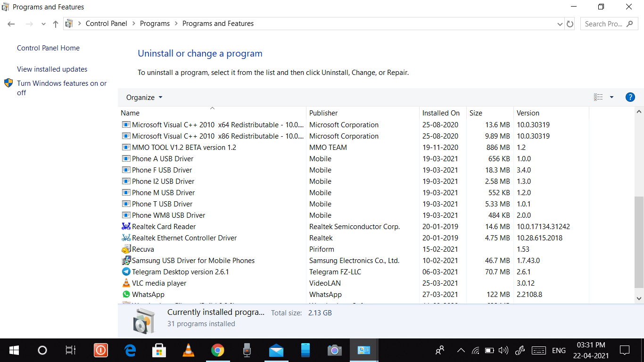
Task: Expand the address bar history dropdown
Action: 560,24
